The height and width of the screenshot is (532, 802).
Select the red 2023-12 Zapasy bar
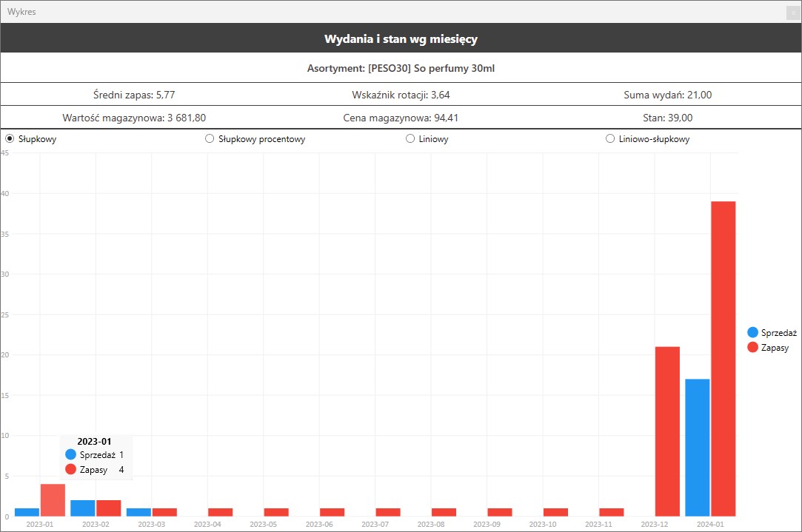(667, 431)
